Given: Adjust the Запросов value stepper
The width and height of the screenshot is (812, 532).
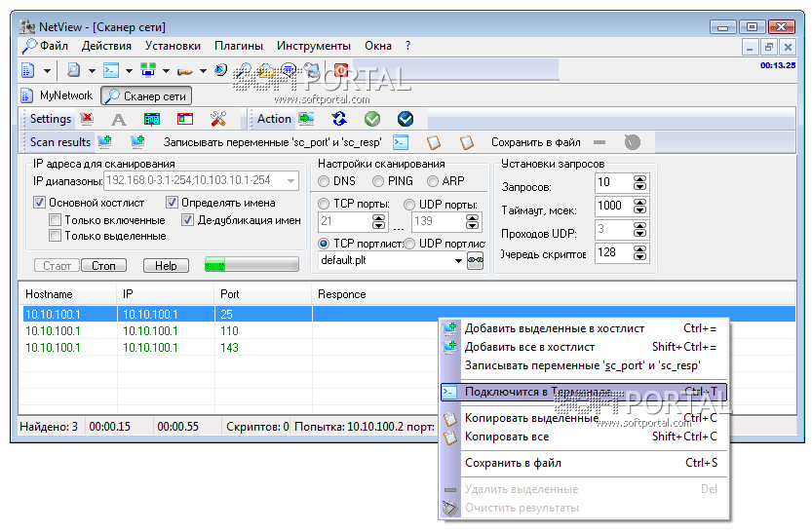Looking at the screenshot, I should 640,182.
